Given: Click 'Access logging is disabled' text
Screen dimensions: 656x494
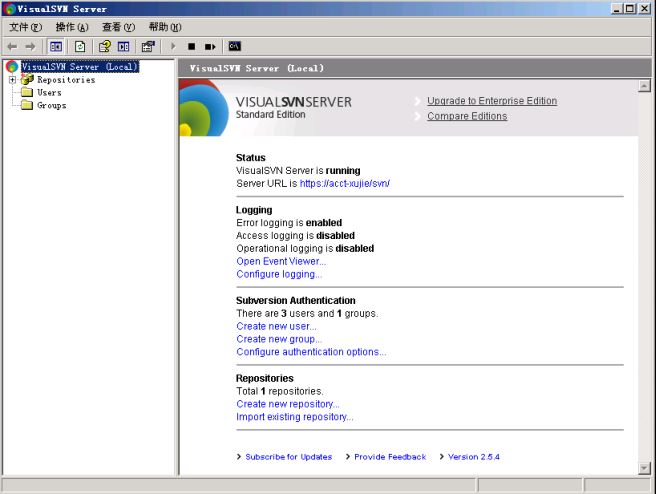Looking at the screenshot, I should pyautogui.click(x=295, y=235).
